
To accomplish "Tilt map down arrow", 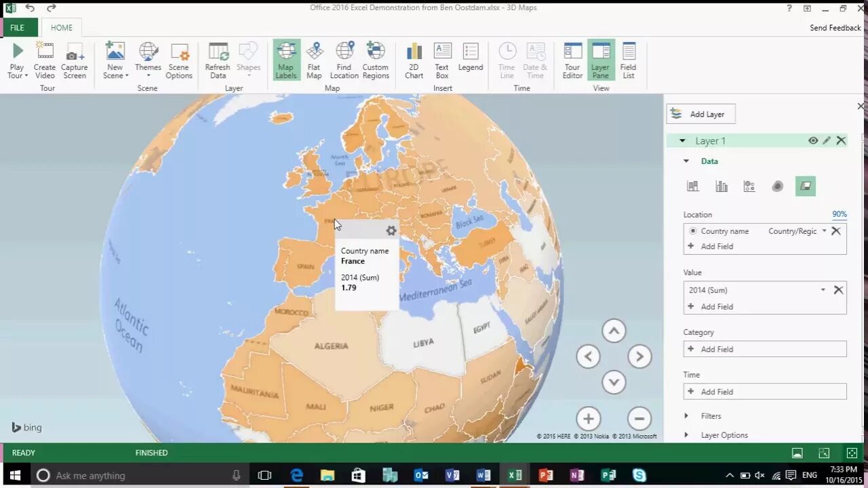I will [x=614, y=382].
